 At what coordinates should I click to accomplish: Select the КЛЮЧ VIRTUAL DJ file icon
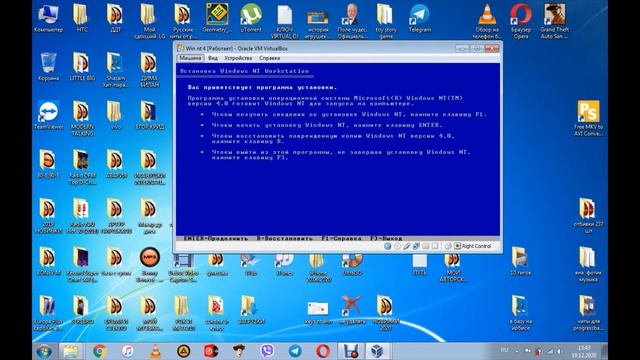click(284, 21)
